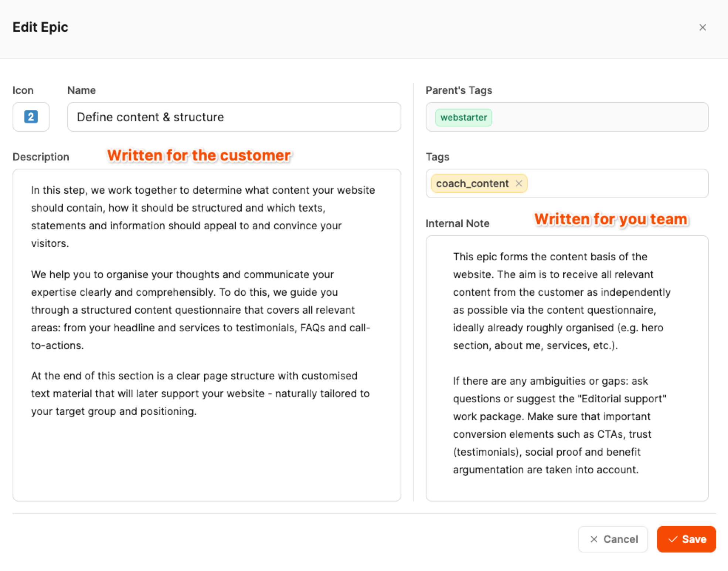Screen dimensions: 728x571
Task: Click the Description paragraph starting 'We help you'
Action: 200,310
